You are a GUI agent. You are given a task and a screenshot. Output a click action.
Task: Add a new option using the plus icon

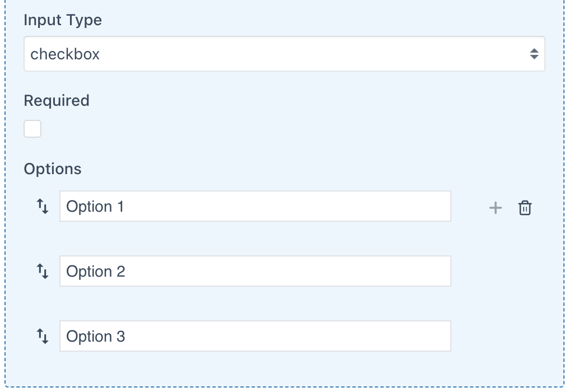pyautogui.click(x=495, y=207)
